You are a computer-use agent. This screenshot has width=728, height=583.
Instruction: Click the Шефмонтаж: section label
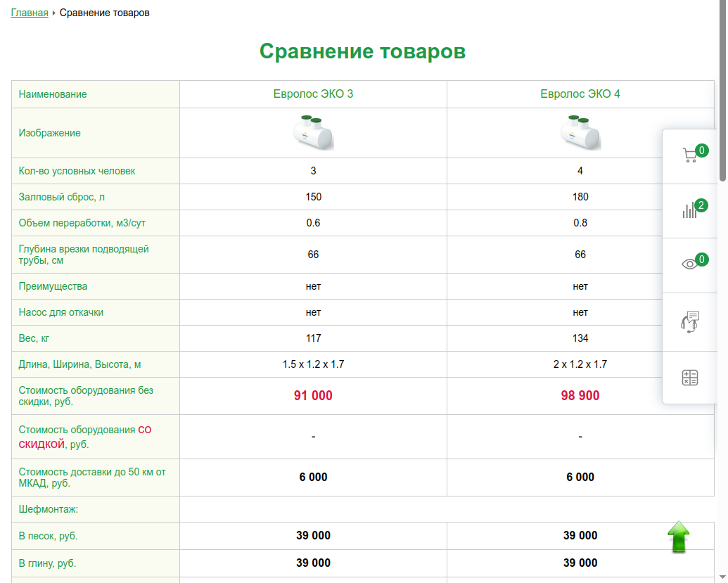click(x=49, y=509)
